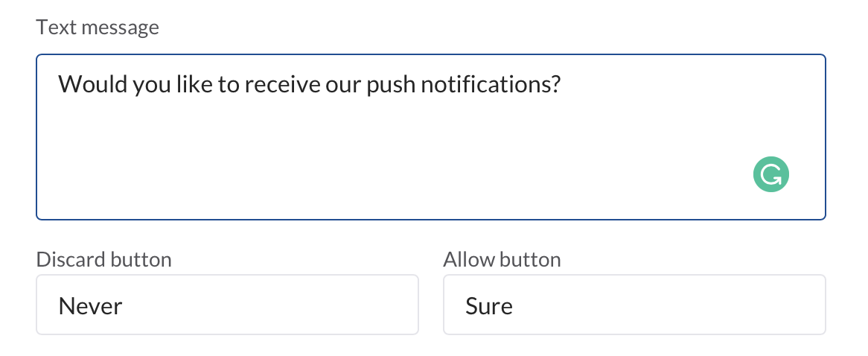Place cursor on the word "Never"

click(x=90, y=305)
